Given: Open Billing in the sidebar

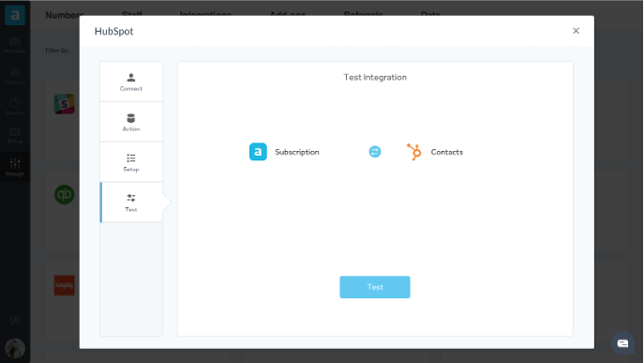Looking at the screenshot, I should [15, 136].
